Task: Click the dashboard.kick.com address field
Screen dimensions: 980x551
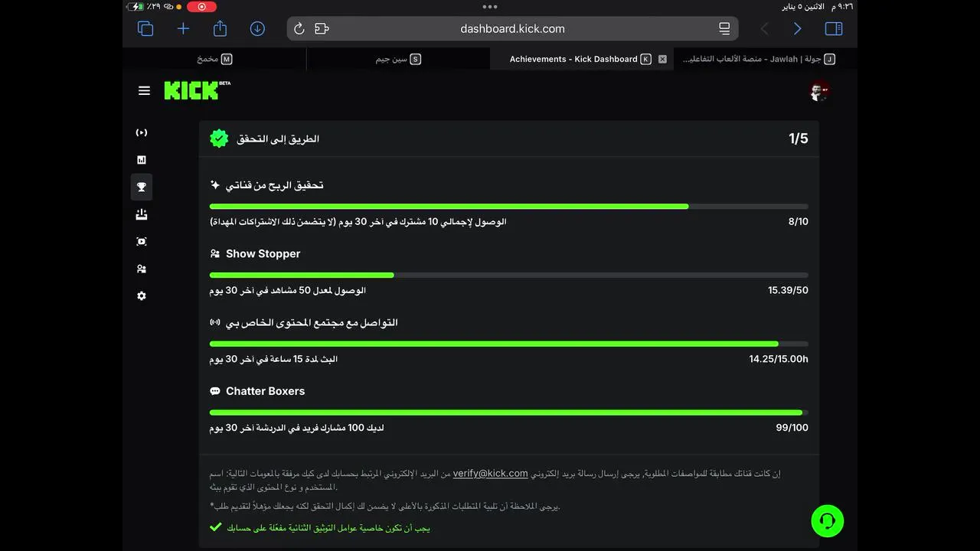Action: [512, 29]
